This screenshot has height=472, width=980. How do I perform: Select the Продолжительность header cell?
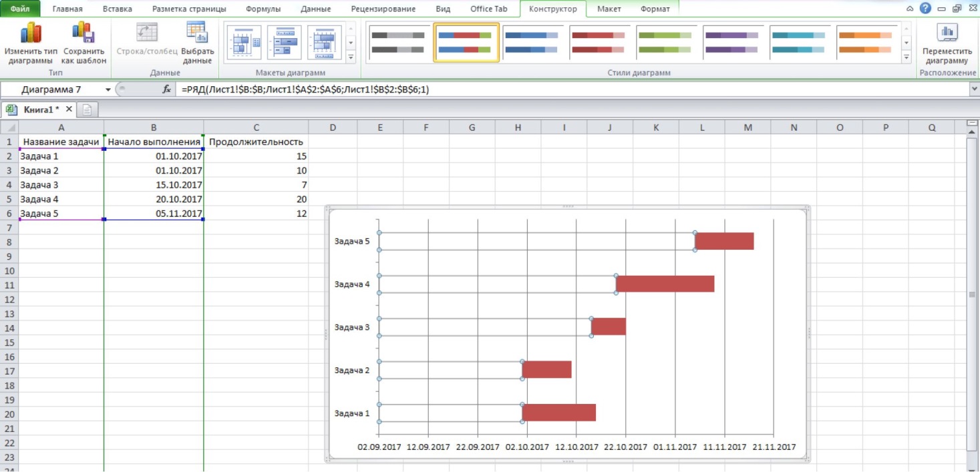coord(256,142)
